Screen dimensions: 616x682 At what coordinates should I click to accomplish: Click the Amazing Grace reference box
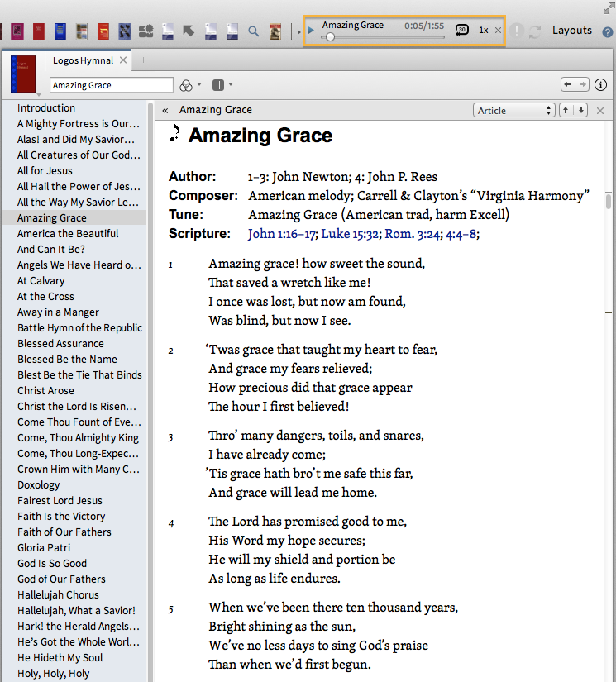[x=112, y=85]
